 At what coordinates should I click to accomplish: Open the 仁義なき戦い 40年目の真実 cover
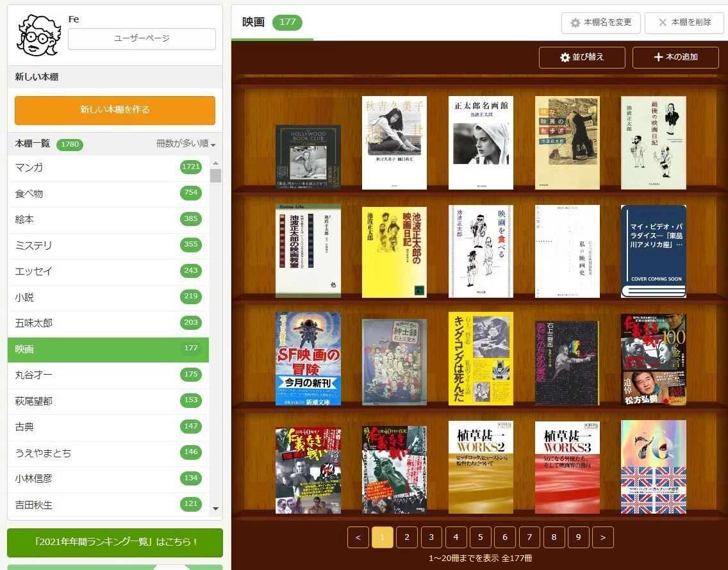(394, 469)
